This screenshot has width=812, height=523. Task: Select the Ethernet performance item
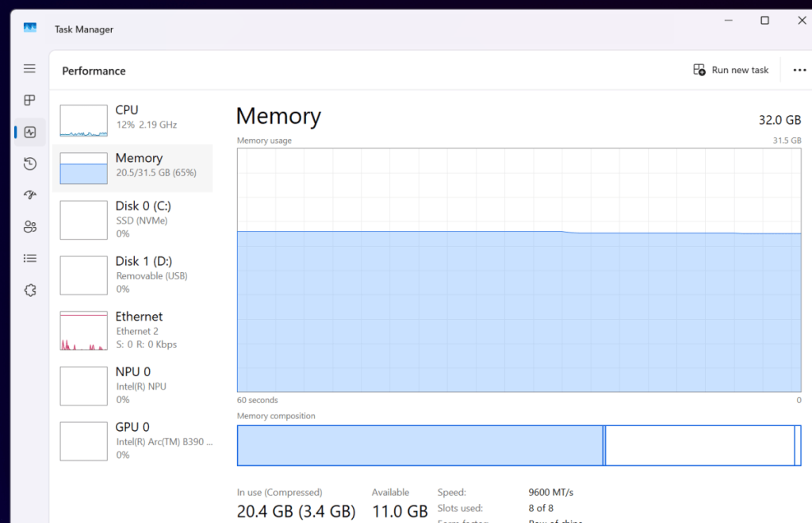tap(132, 330)
